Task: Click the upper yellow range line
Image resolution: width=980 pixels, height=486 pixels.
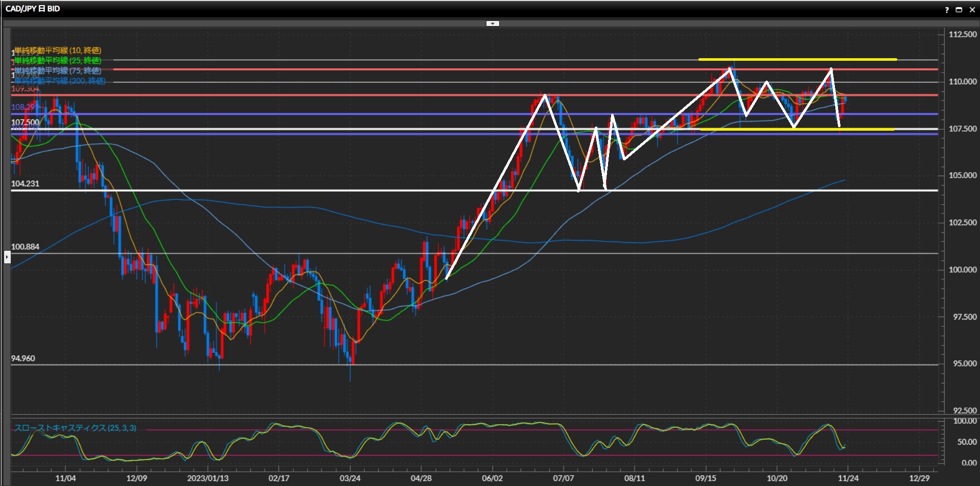Action: [x=797, y=60]
